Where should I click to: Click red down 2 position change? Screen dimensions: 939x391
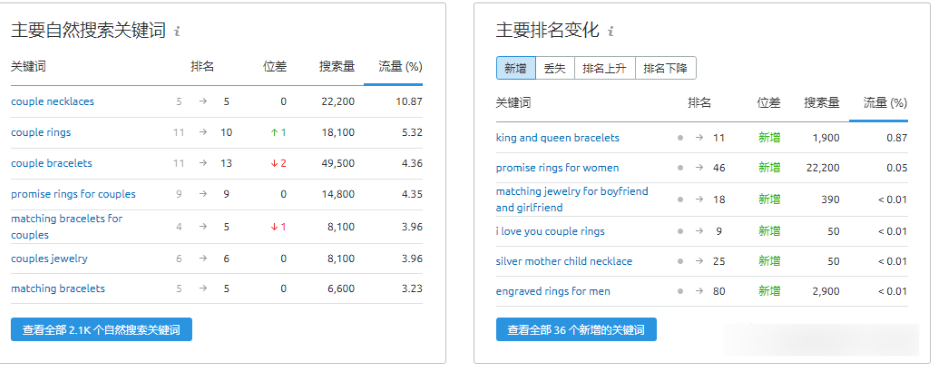278,163
